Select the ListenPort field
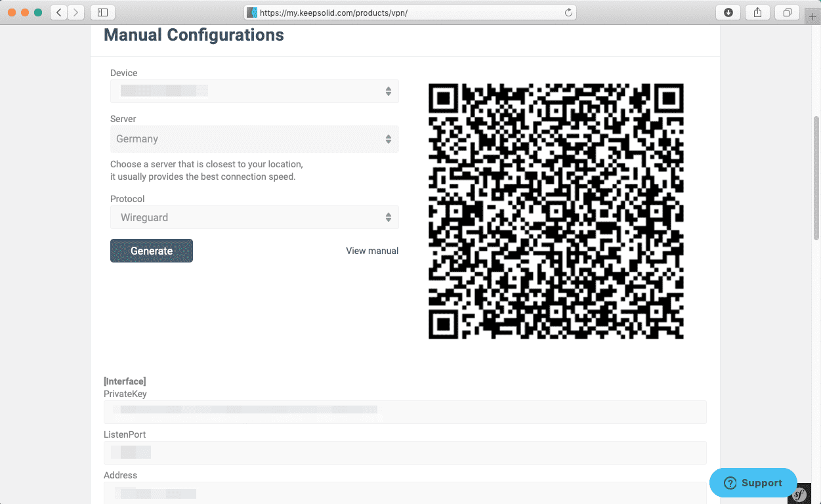The image size is (821, 504). (404, 452)
